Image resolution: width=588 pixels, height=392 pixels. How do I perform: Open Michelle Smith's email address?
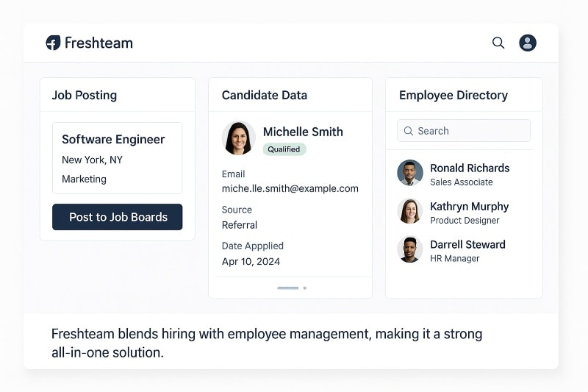(290, 188)
